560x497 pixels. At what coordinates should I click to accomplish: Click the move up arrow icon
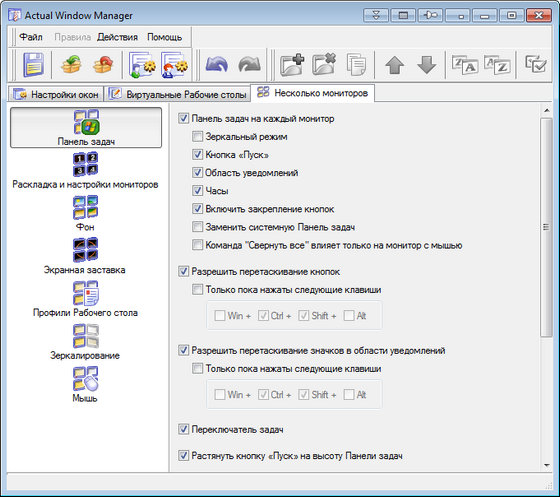click(x=395, y=65)
